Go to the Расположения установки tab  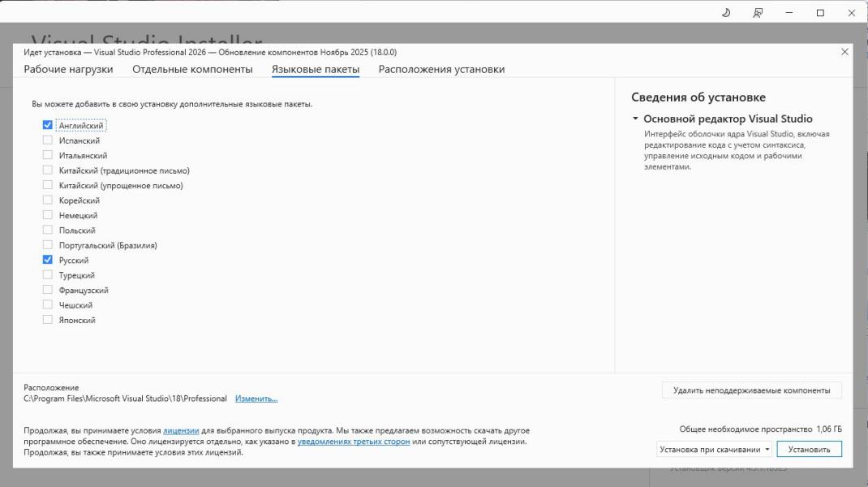coord(441,70)
